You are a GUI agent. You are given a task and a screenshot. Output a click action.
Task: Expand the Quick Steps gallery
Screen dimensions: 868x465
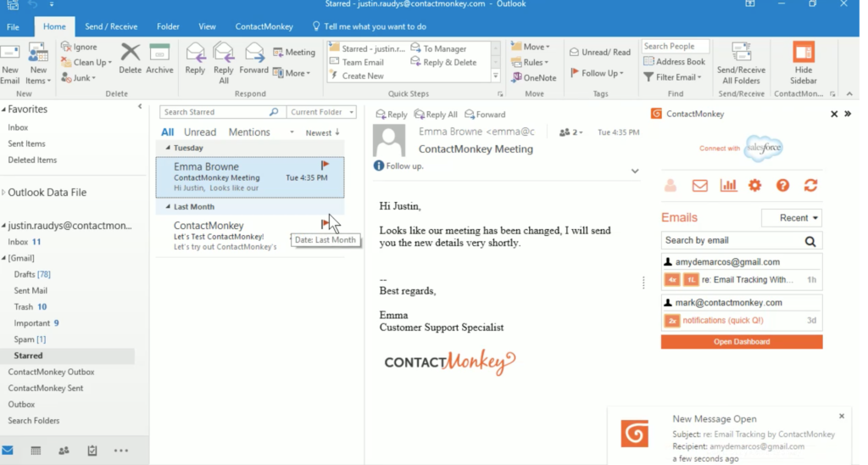tap(495, 76)
